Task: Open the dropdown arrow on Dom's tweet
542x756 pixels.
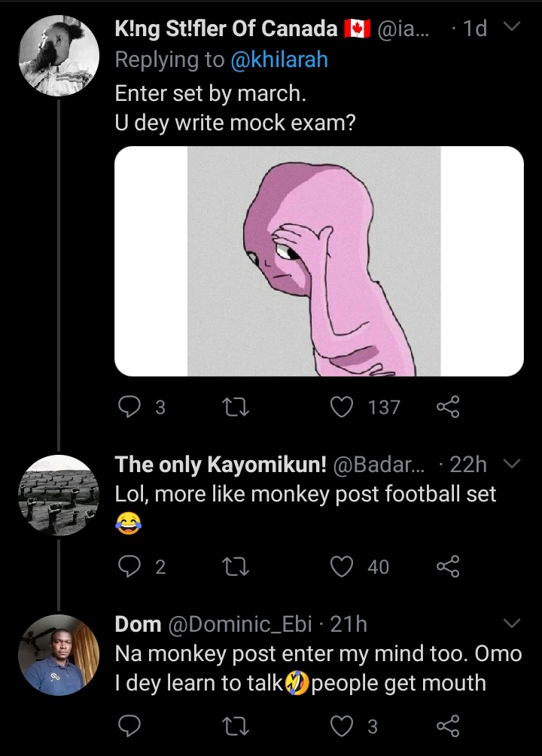Action: (x=511, y=623)
